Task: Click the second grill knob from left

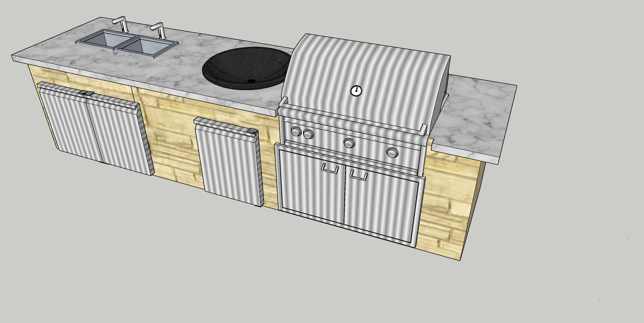Action: (308, 134)
